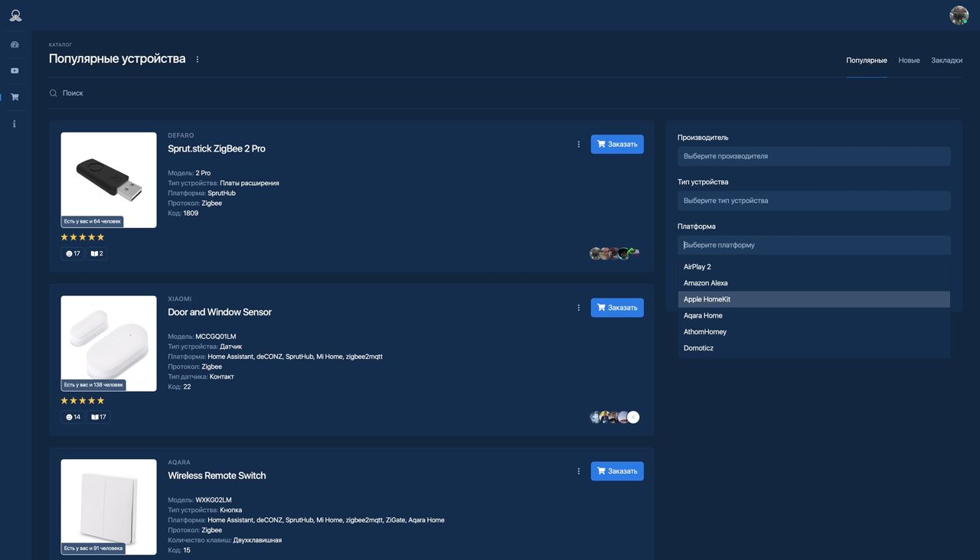Switch to the Новые tab
This screenshot has width=980, height=560.
tap(909, 60)
